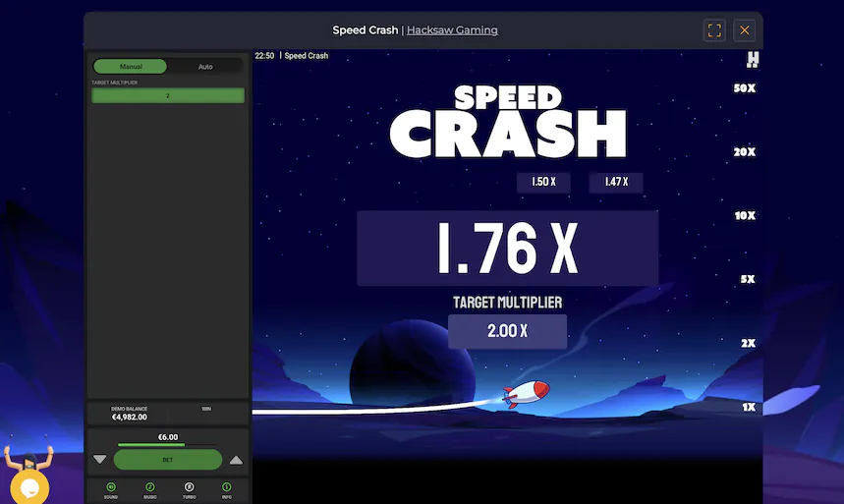The image size is (844, 504).
Task: Click the 10X scale label
Action: click(745, 215)
